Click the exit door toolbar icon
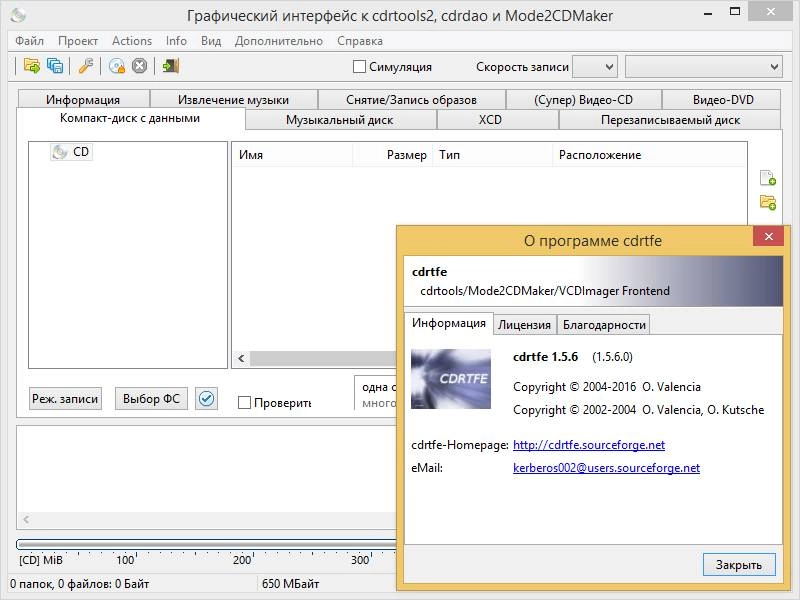The width and height of the screenshot is (800, 600). coord(170,66)
